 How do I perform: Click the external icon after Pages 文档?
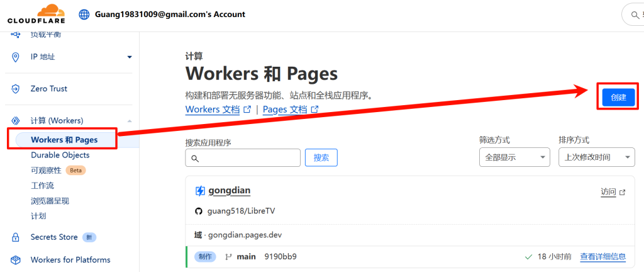point(314,110)
